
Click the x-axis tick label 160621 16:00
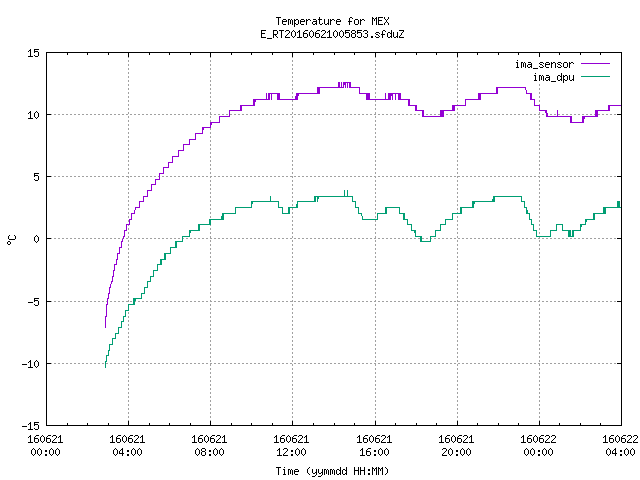(x=374, y=446)
